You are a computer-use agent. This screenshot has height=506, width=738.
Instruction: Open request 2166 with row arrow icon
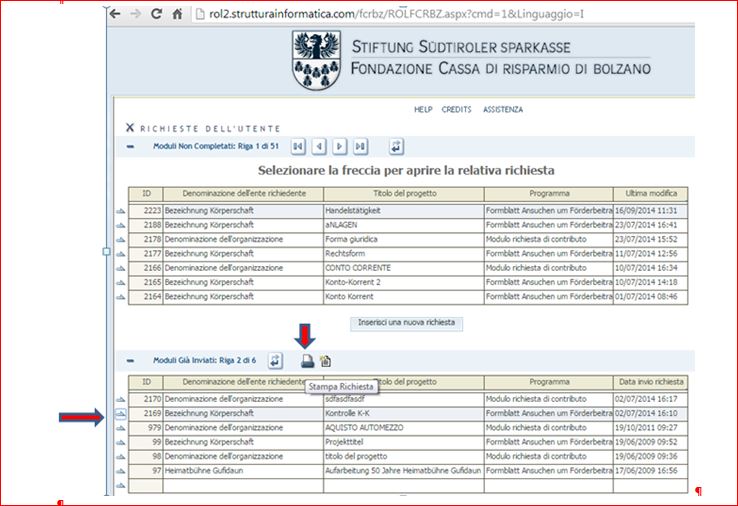[121, 268]
